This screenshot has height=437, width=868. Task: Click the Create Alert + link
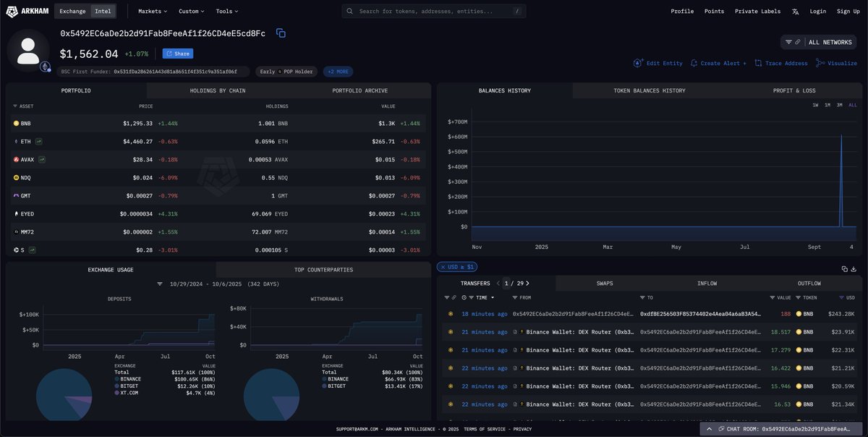(x=718, y=63)
